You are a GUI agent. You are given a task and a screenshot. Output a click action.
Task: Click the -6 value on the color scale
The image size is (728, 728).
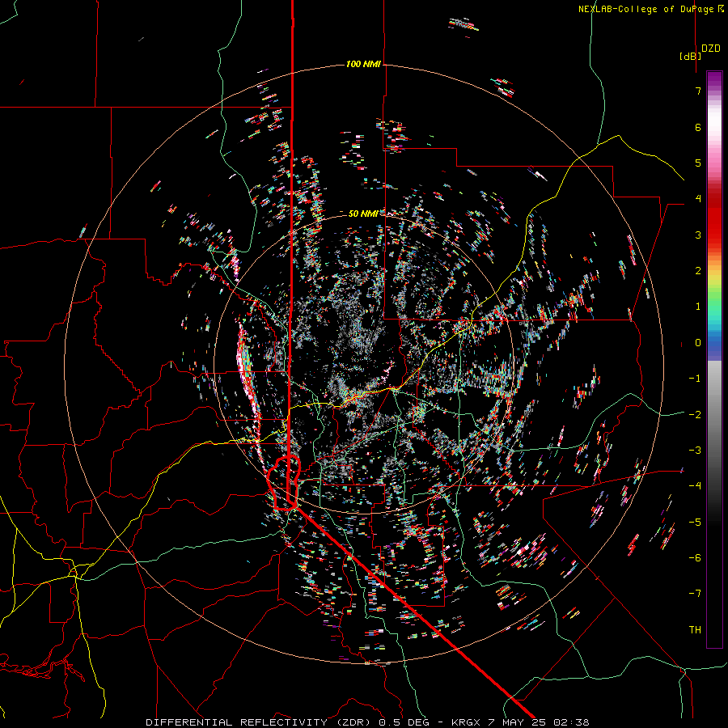click(x=695, y=557)
